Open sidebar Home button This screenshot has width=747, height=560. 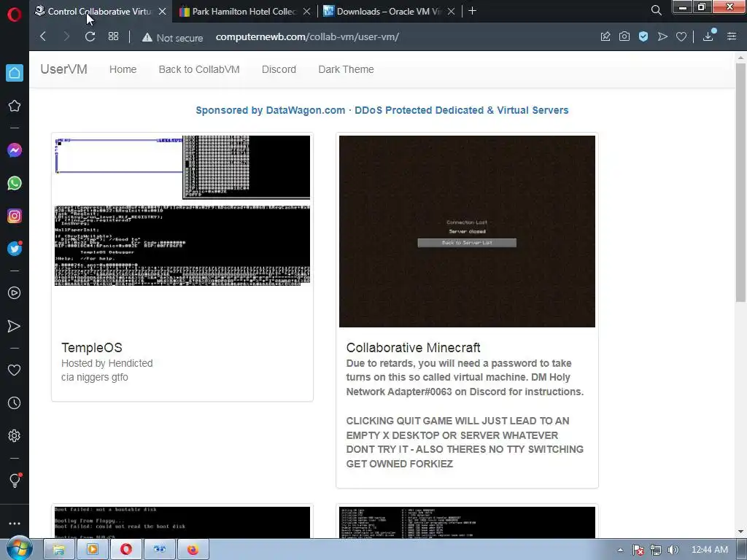click(15, 73)
